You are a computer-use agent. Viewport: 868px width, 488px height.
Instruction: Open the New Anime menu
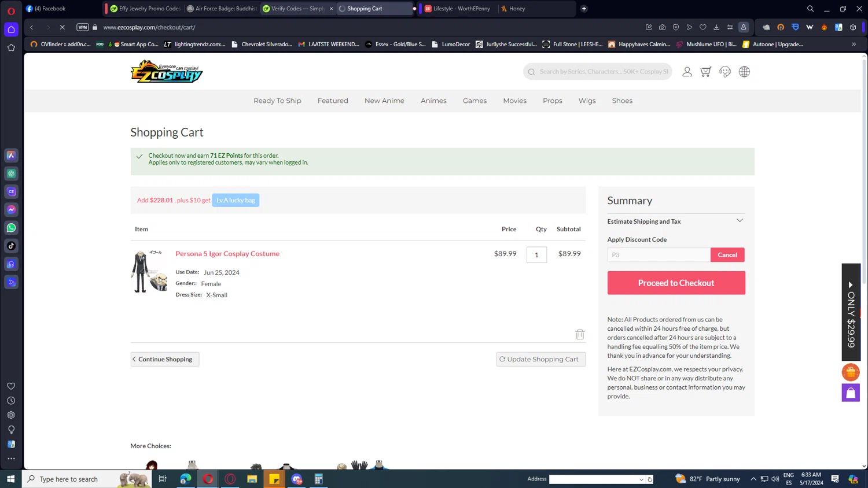click(x=384, y=101)
